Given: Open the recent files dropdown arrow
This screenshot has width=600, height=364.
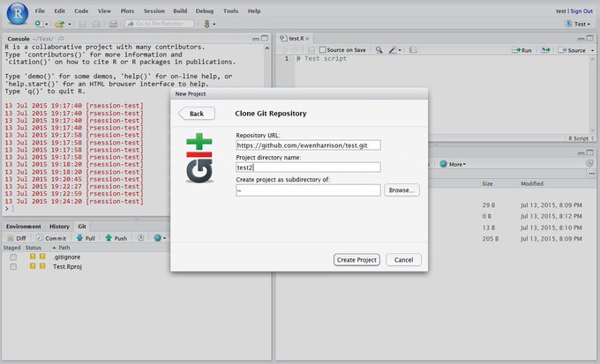Looking at the screenshot, I should click(x=69, y=24).
